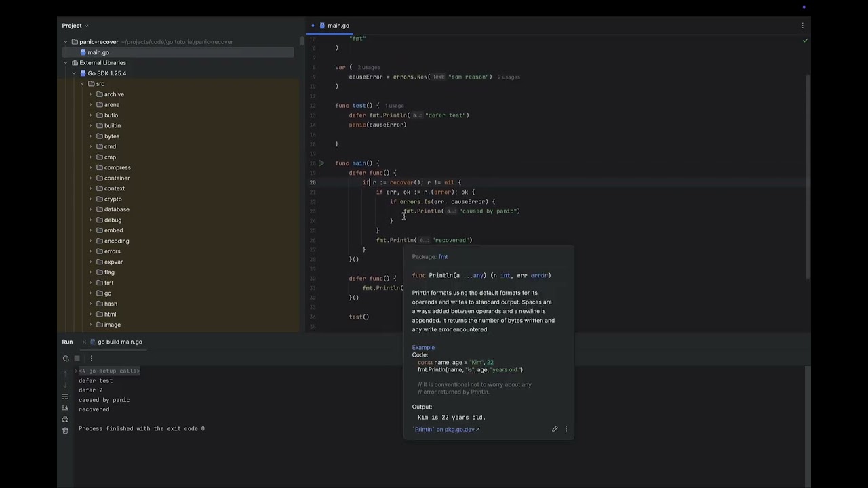Click 'Process finished with the exit code 0'

tap(141, 429)
